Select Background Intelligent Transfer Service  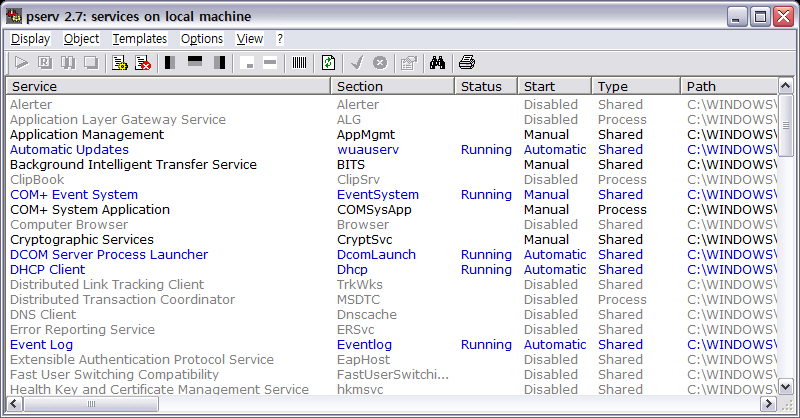[x=392, y=164]
